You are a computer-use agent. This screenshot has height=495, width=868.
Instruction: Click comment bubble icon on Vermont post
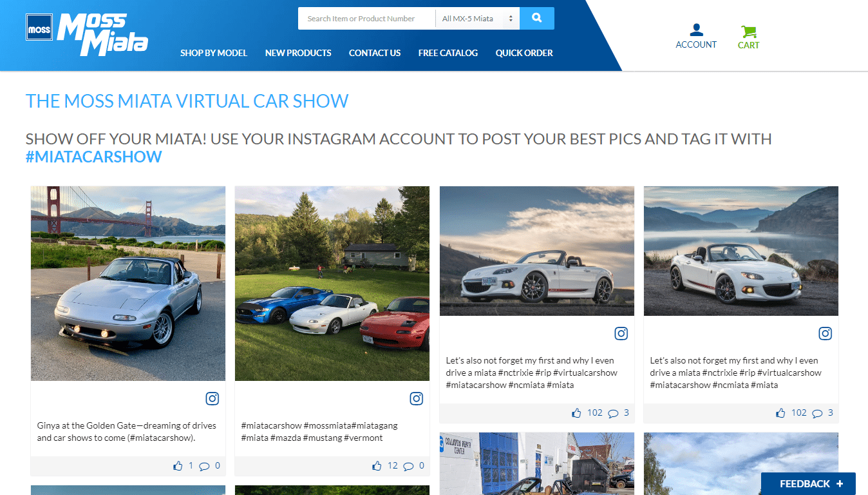pyautogui.click(x=408, y=466)
